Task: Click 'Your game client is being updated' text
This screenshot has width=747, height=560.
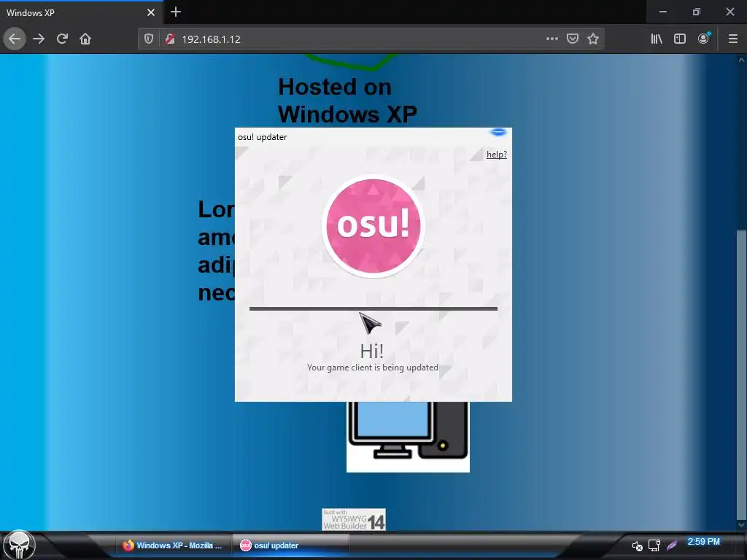Action: (373, 367)
